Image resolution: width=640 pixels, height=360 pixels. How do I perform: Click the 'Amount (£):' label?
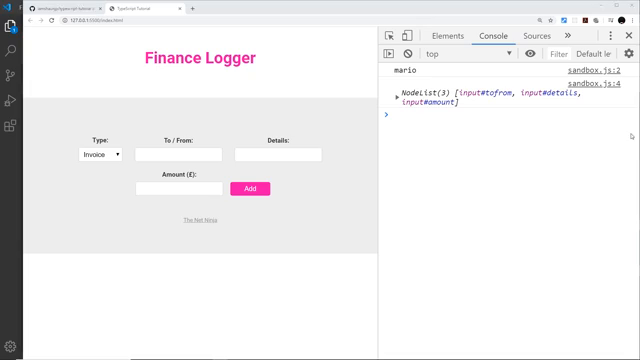point(179,174)
